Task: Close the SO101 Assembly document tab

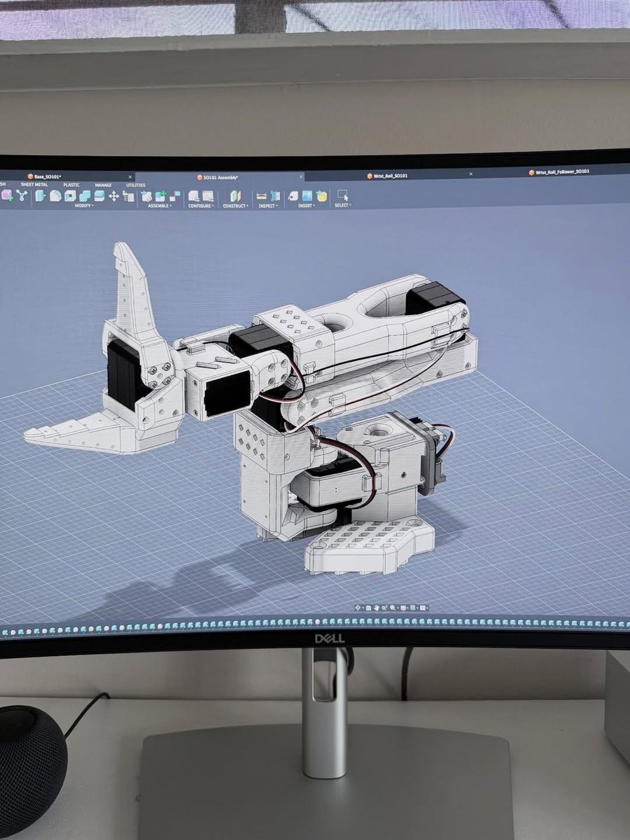Action: [301, 176]
